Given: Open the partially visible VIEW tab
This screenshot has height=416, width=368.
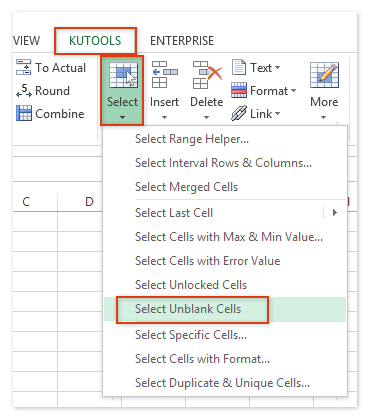Looking at the screenshot, I should tap(27, 41).
